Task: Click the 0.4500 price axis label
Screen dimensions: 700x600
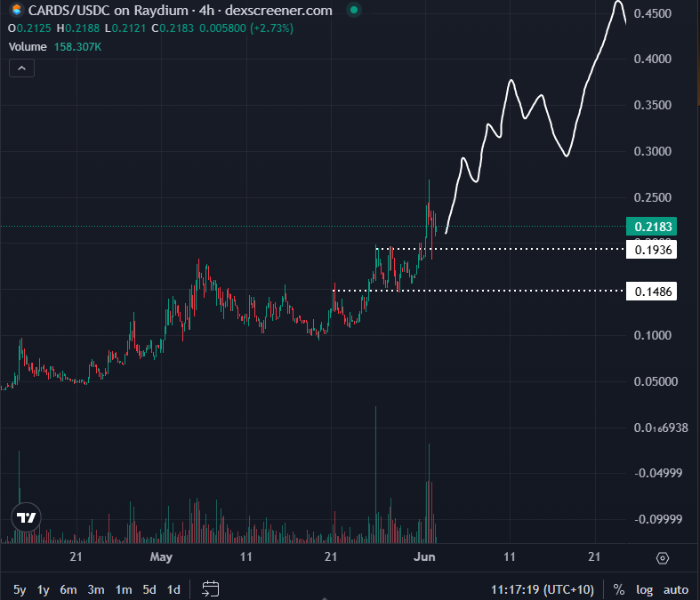Action: [x=652, y=13]
